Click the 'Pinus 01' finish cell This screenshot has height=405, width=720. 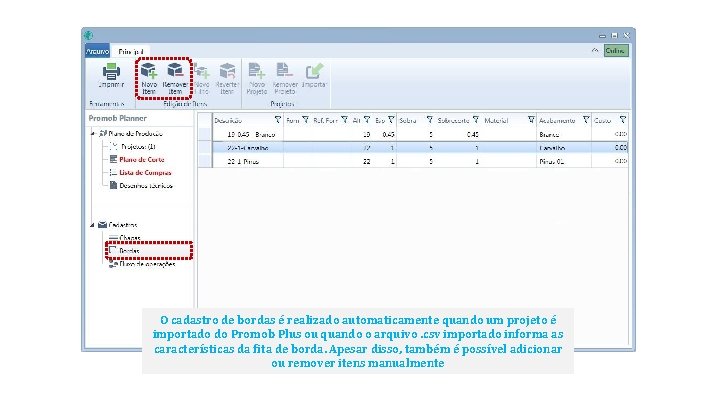point(564,162)
